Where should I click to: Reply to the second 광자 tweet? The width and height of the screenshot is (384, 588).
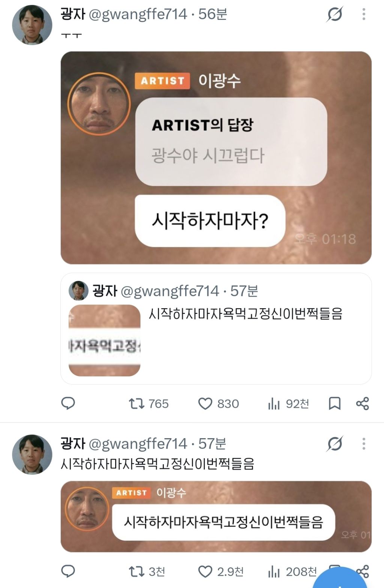[x=68, y=571]
